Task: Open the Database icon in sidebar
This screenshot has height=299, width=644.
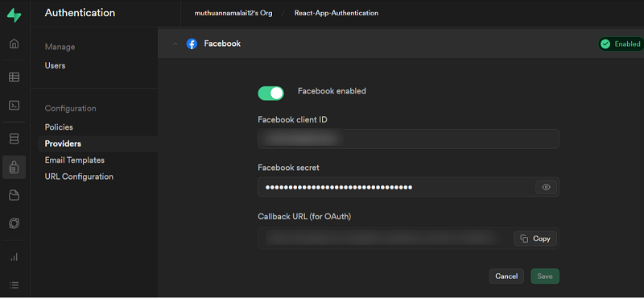Action: coord(14,139)
